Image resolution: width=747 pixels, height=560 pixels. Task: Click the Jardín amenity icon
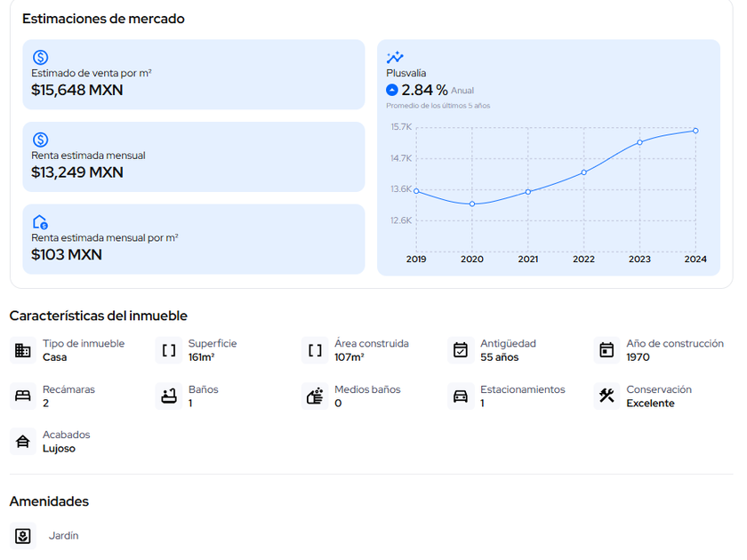[23, 536]
